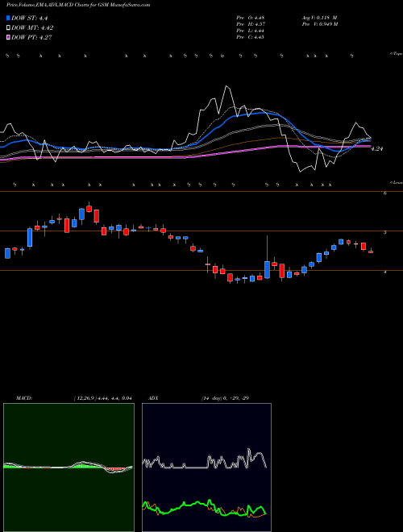Click the 'Pre C: 4.45' close value
The height and width of the screenshot is (532, 403).
251,37
